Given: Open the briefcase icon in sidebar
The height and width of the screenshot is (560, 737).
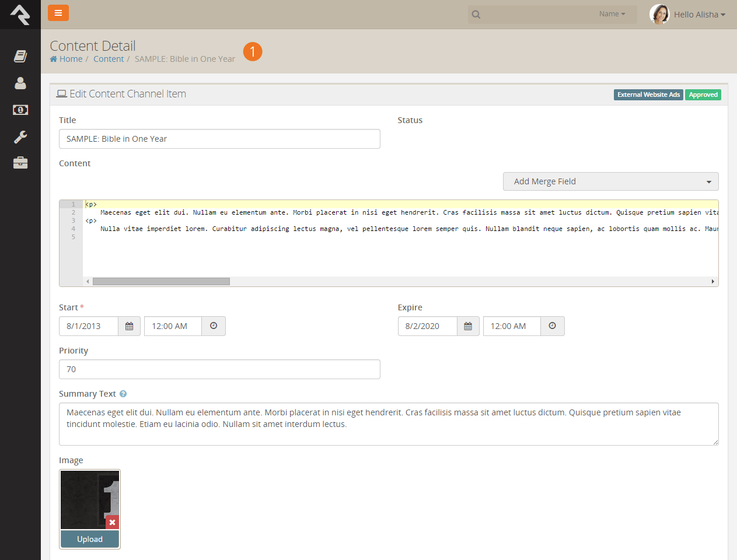Looking at the screenshot, I should click(20, 163).
